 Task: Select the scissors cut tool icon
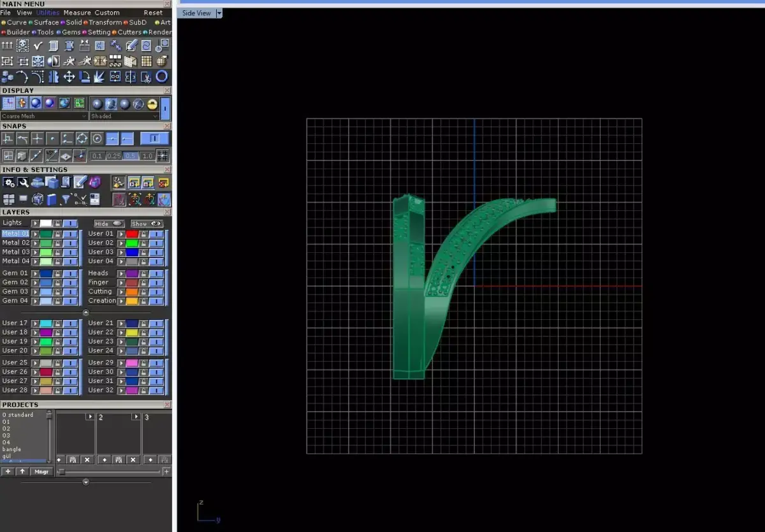pyautogui.click(x=146, y=77)
